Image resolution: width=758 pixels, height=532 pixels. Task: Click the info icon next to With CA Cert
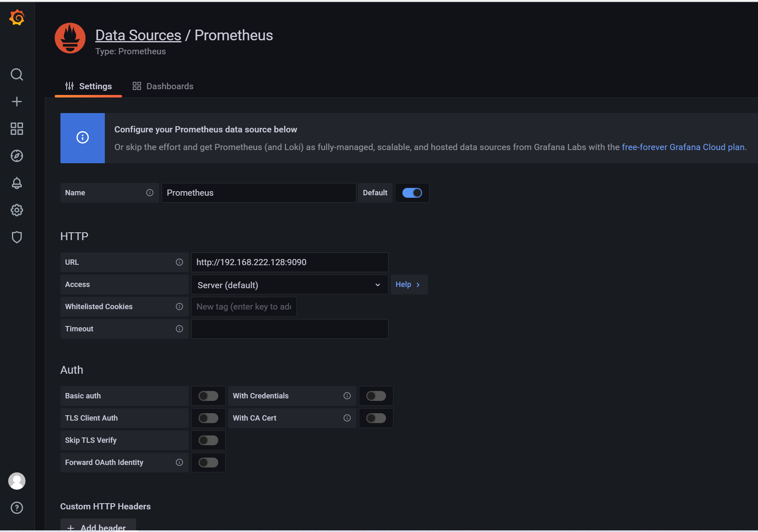(x=347, y=418)
